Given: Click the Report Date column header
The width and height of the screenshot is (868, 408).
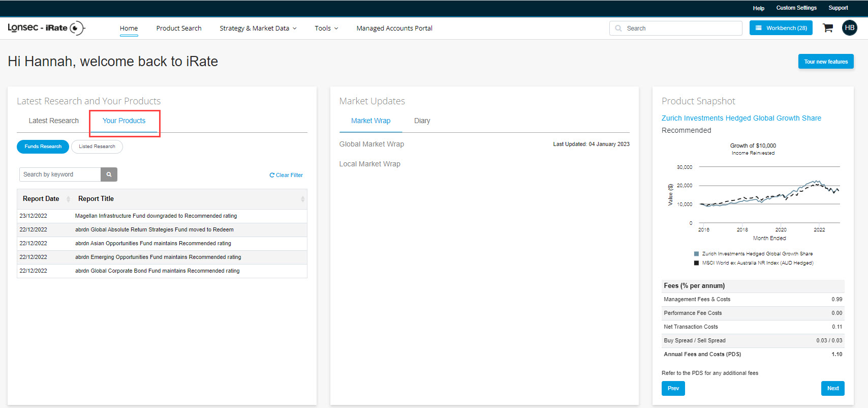Looking at the screenshot, I should tap(41, 199).
